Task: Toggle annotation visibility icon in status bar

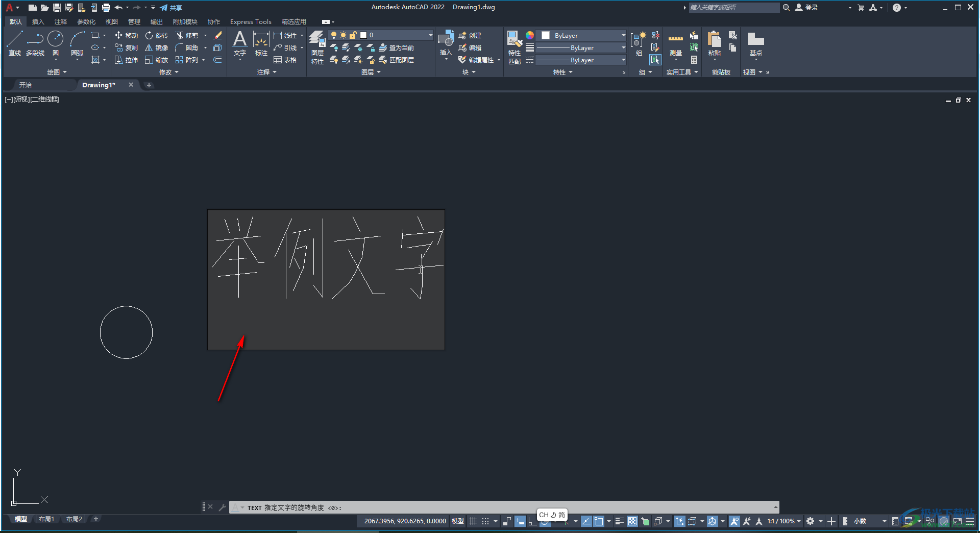Action: (734, 521)
